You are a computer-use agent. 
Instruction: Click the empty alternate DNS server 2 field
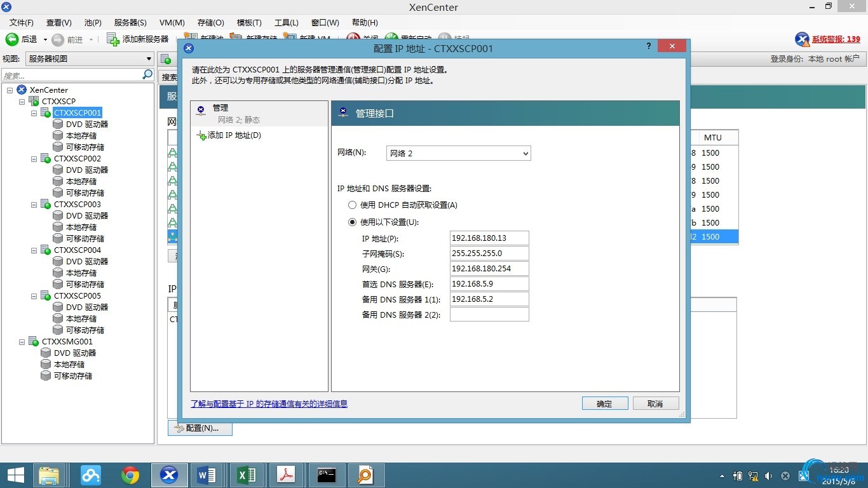coord(489,315)
